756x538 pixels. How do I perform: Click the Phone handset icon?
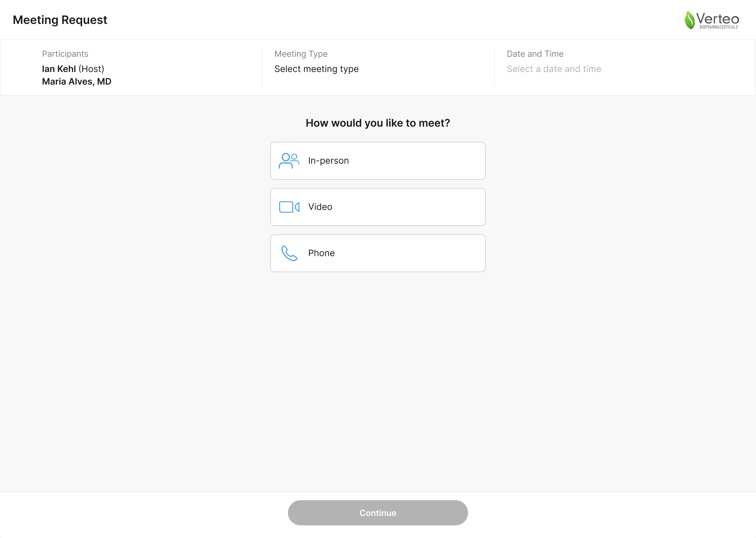point(289,254)
